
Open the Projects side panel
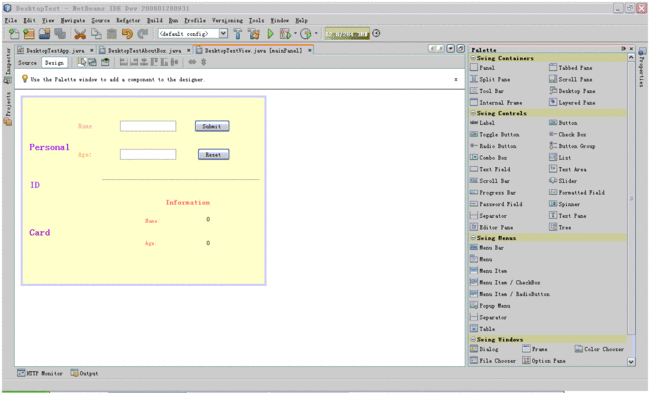pyautogui.click(x=7, y=109)
